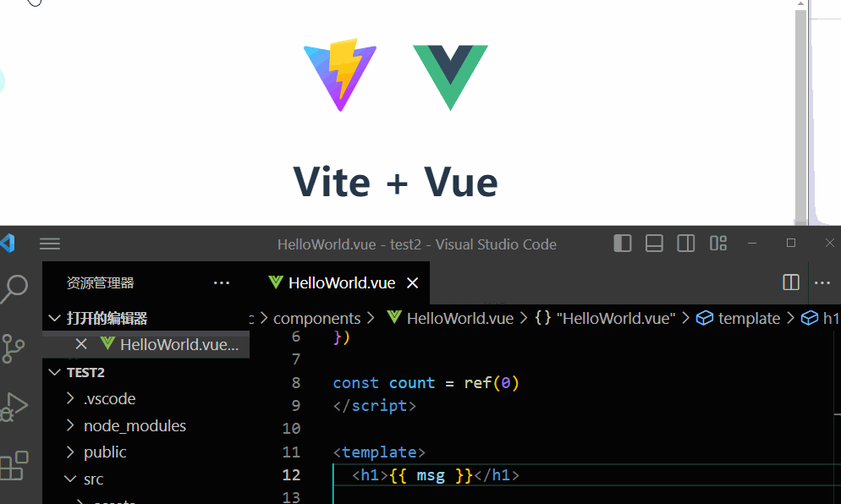
Task: Click the 'const count = ref(0)' code line
Action: click(426, 383)
